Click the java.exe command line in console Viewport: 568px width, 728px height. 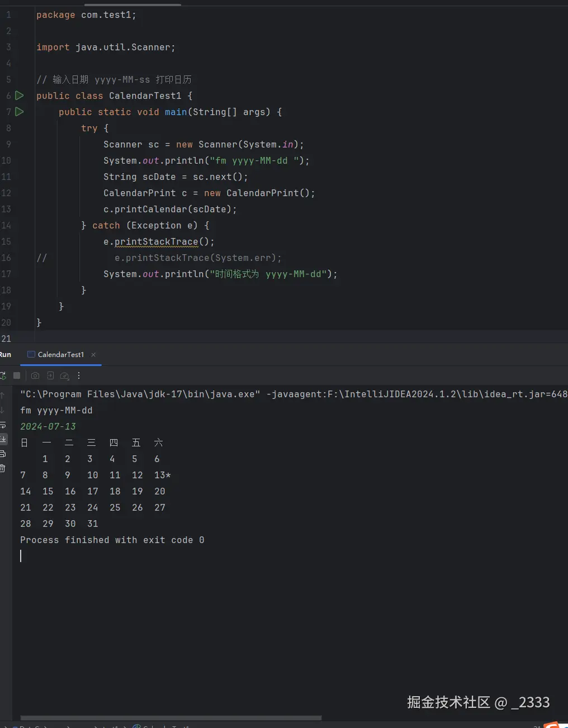coord(294,394)
